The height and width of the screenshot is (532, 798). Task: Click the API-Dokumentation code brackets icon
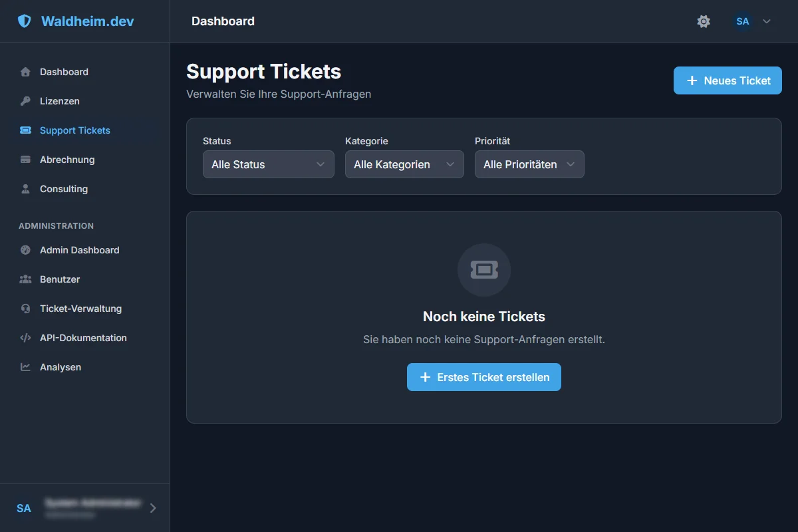[25, 338]
